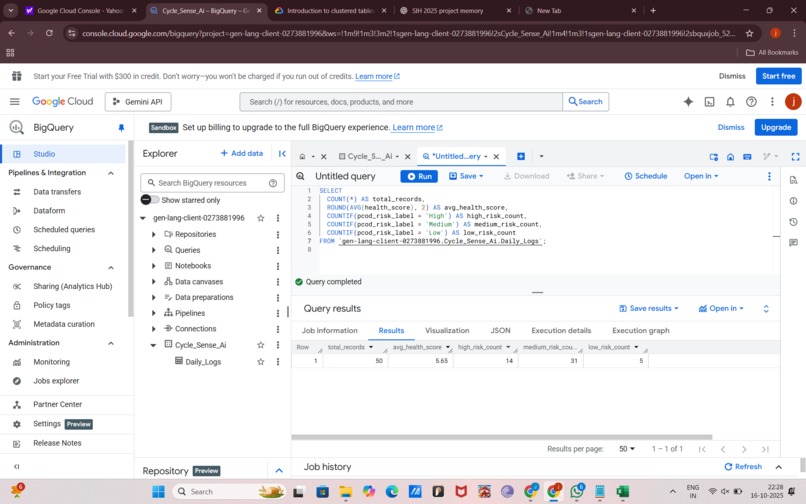Open the Results per page dropdown
Viewport: 806px width, 504px height.
pyautogui.click(x=627, y=449)
